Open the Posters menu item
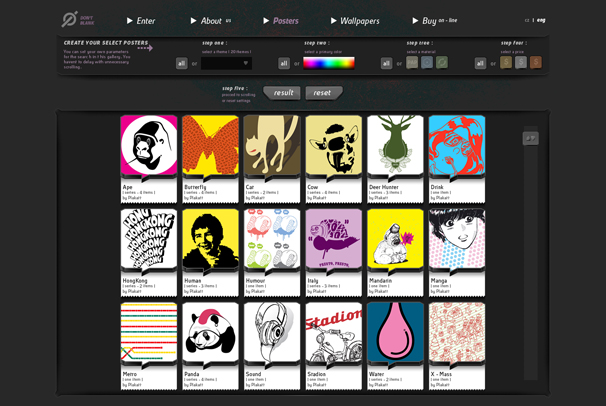The height and width of the screenshot is (406, 606). [x=280, y=20]
